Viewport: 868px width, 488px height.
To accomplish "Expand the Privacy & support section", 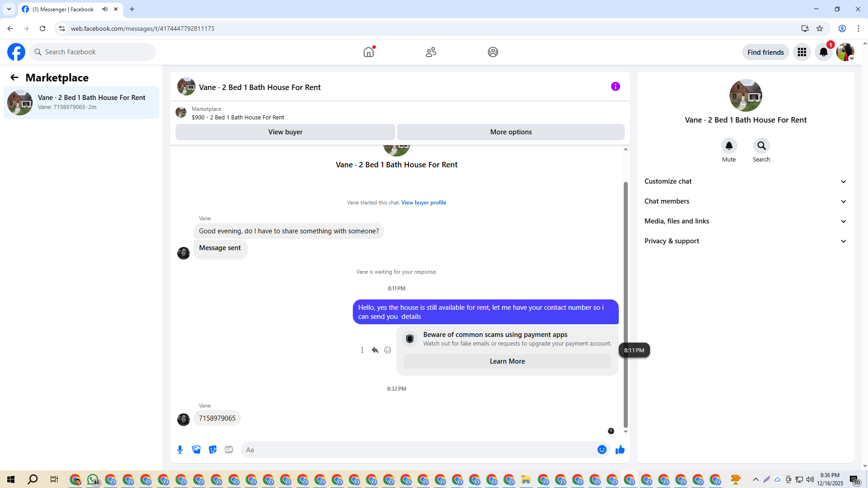I will [745, 241].
